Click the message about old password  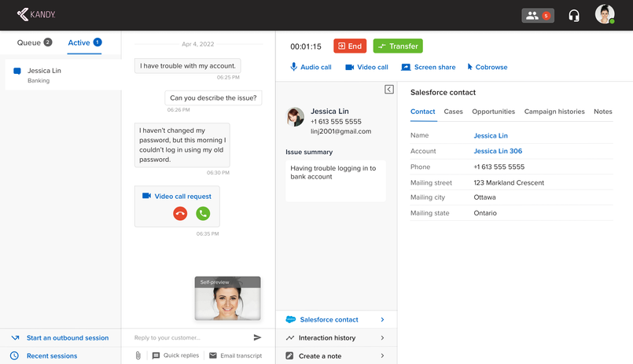click(182, 145)
